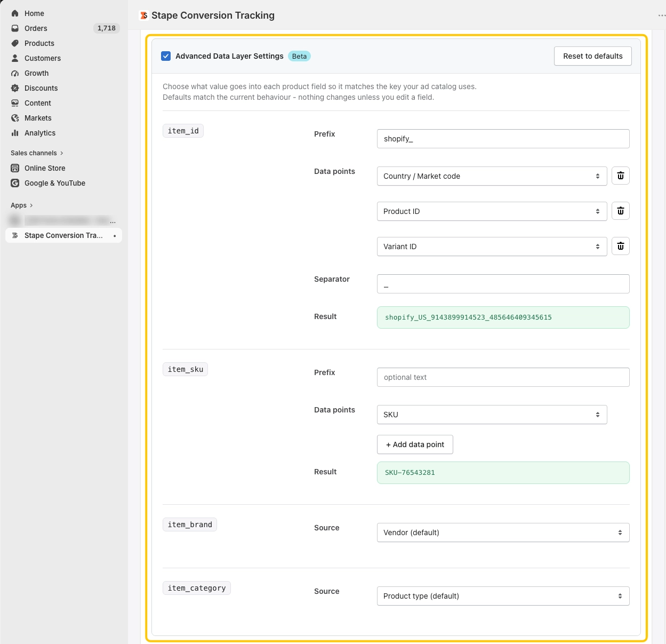Click the item_category field tag
This screenshot has width=666, height=644.
click(x=197, y=588)
